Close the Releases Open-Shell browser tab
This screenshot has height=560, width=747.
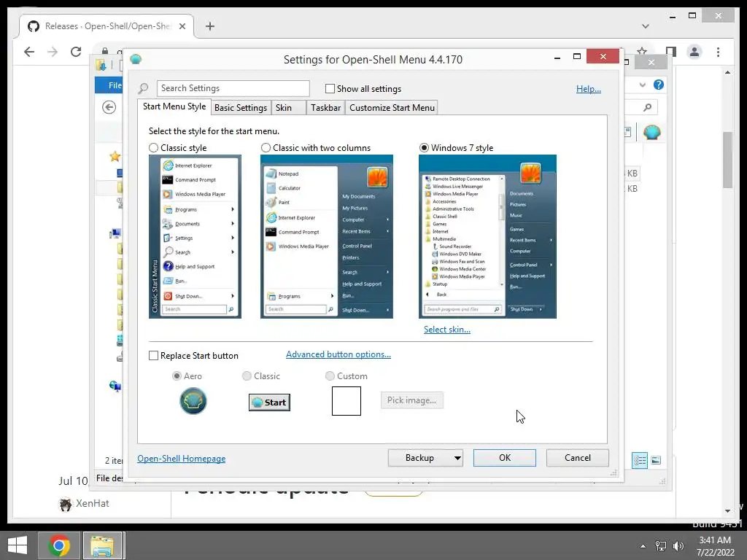(182, 26)
